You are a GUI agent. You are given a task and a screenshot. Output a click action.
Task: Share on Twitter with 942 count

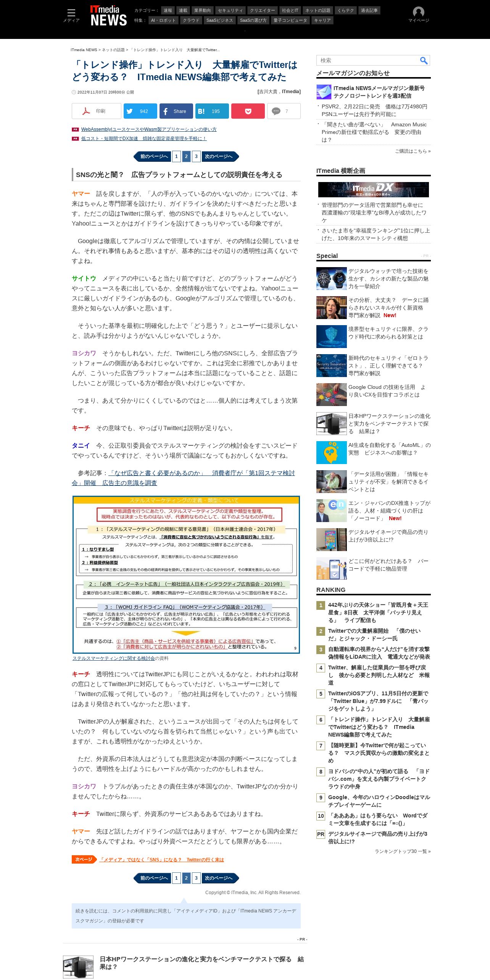coord(140,111)
